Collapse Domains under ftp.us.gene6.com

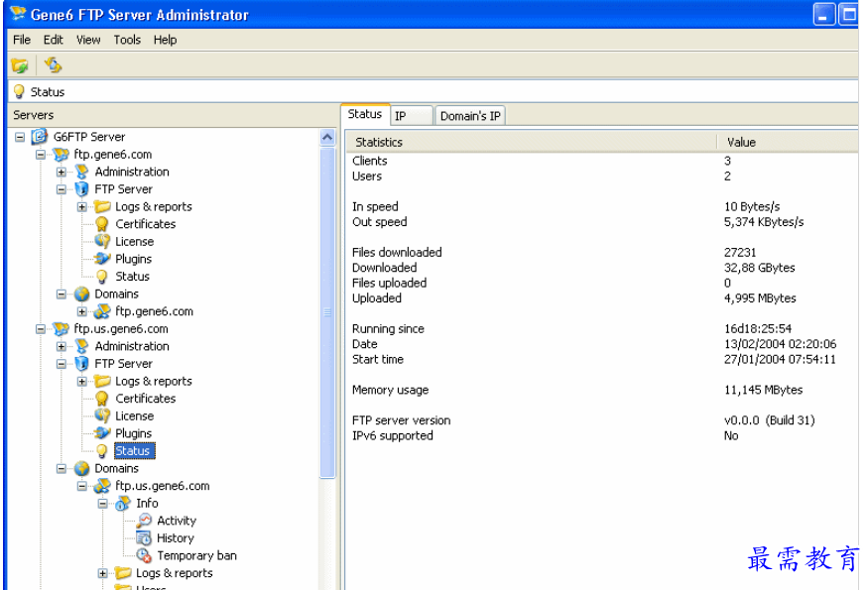[x=62, y=469]
